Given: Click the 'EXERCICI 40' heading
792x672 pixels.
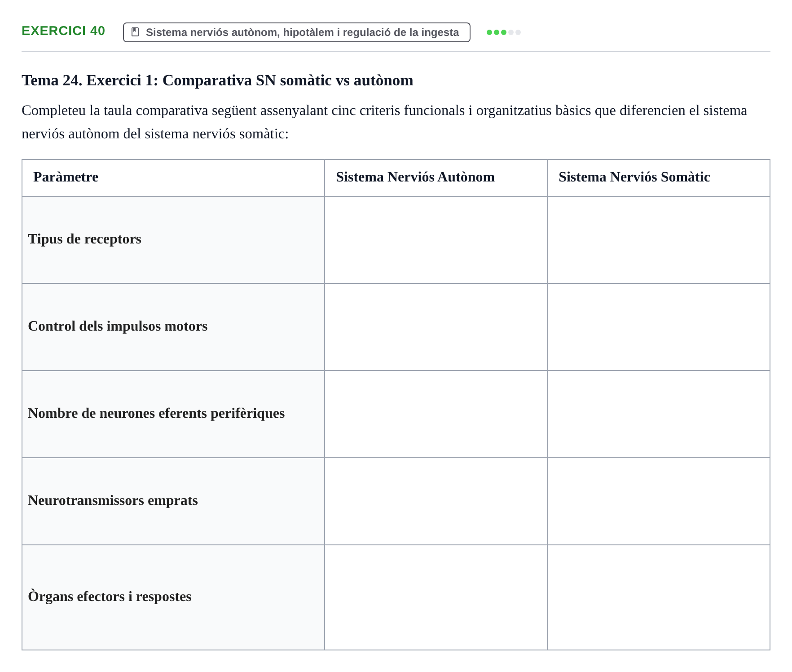Looking at the screenshot, I should [x=63, y=31].
